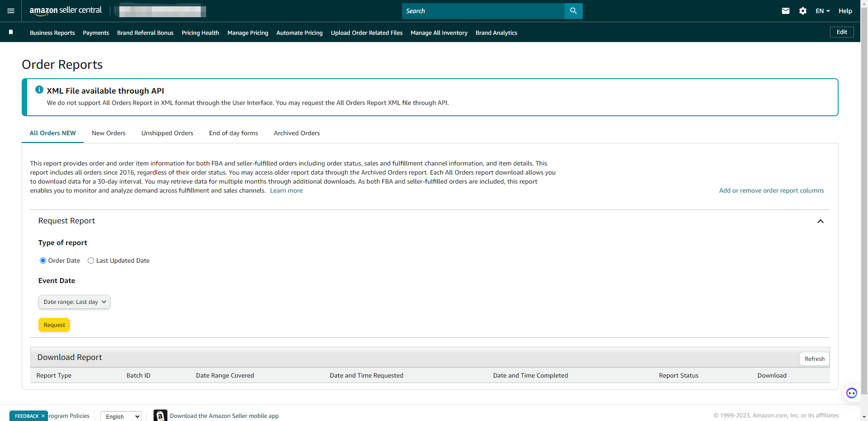Select the Order Date radio button

point(43,260)
